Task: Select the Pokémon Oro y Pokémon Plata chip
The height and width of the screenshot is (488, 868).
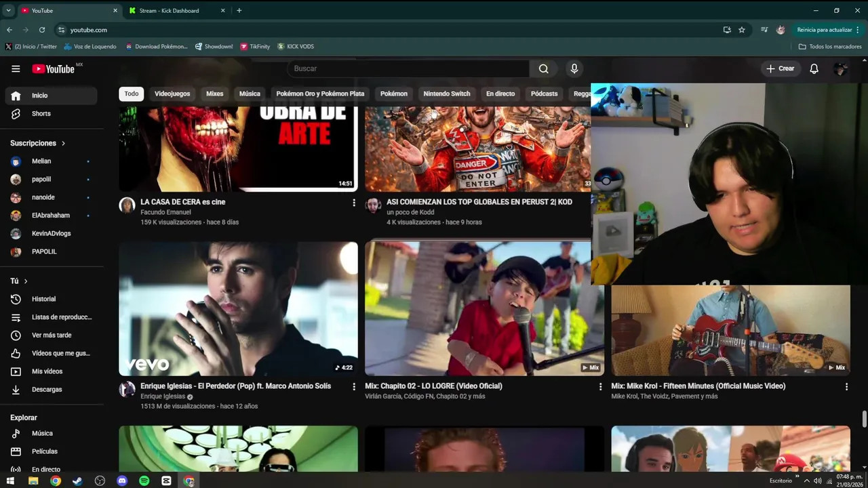Action: pos(320,94)
